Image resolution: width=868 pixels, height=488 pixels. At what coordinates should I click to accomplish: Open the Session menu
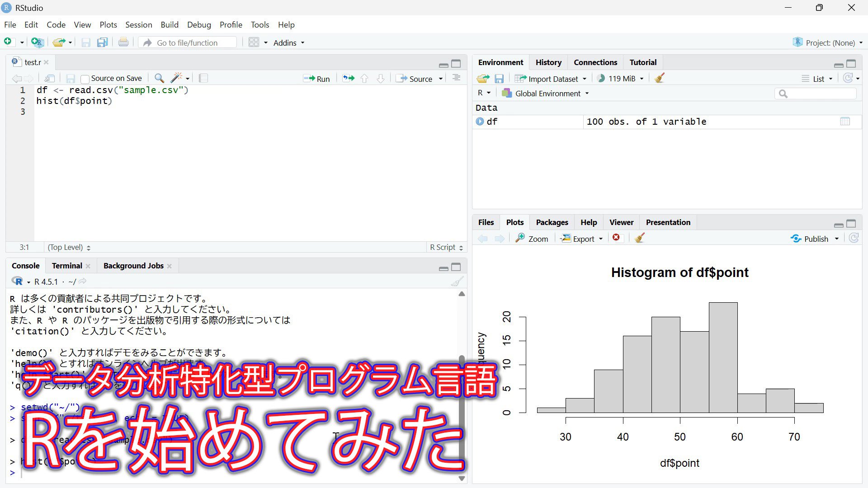pos(138,25)
